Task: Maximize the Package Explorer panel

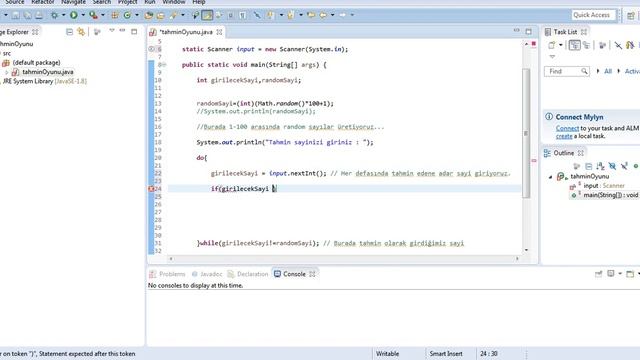Action: pyautogui.click(x=134, y=31)
